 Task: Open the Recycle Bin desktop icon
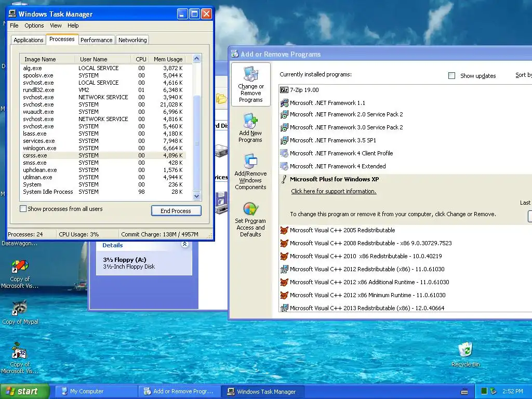click(465, 354)
